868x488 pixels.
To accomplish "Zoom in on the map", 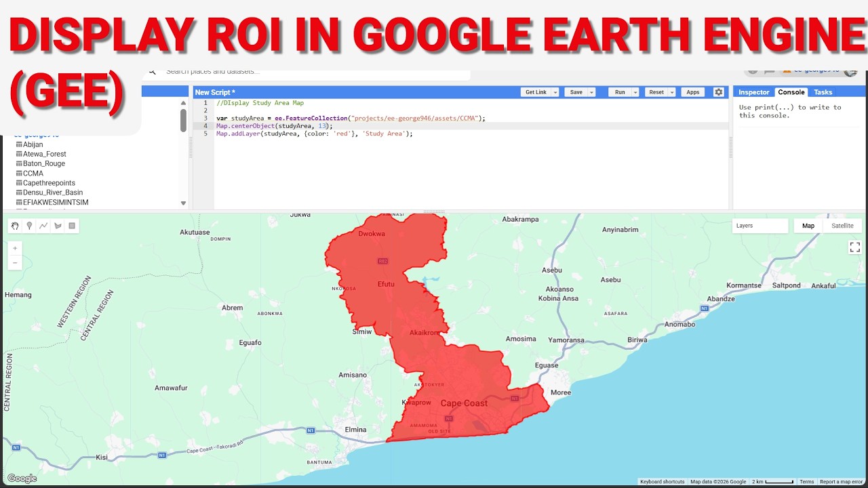I will point(15,248).
